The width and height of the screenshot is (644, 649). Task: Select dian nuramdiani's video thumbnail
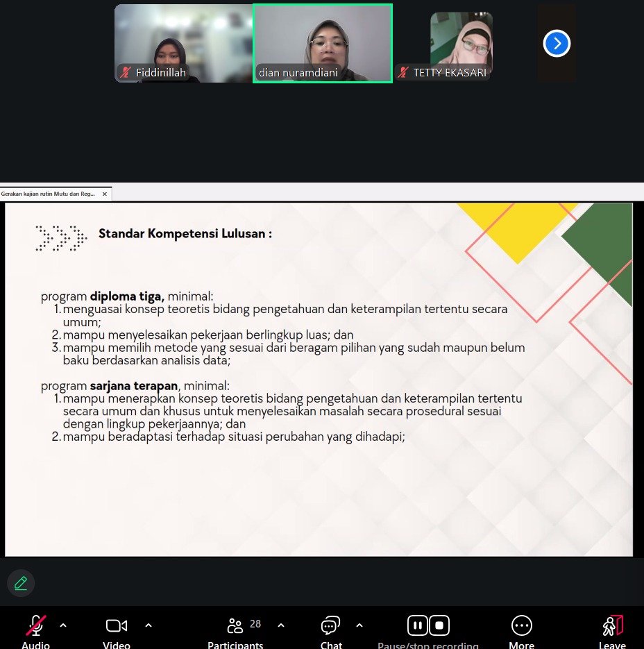[323, 43]
